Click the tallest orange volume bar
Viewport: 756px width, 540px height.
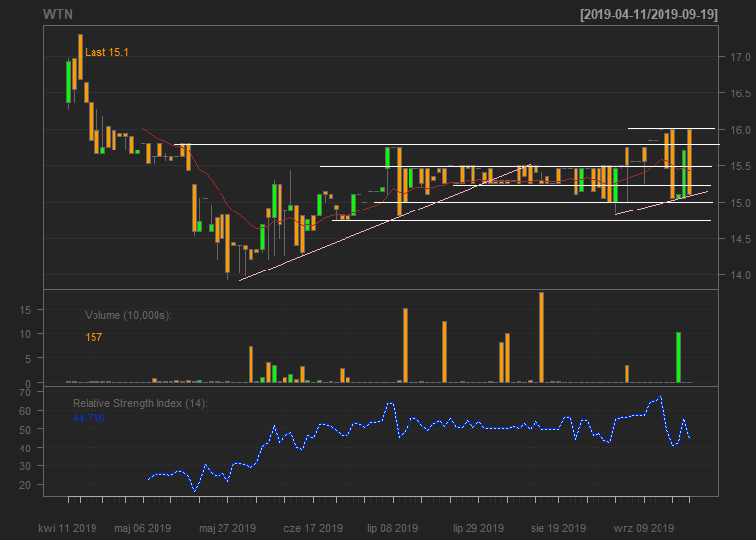[542, 337]
